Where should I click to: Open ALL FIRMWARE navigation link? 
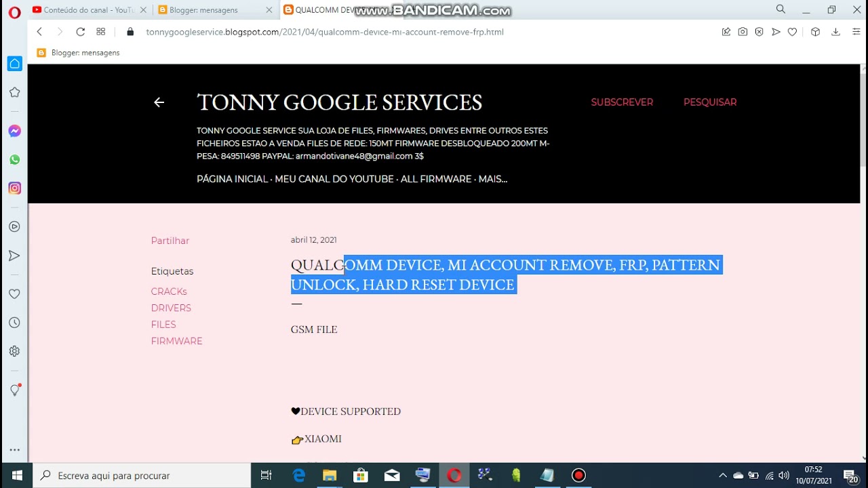(436, 179)
